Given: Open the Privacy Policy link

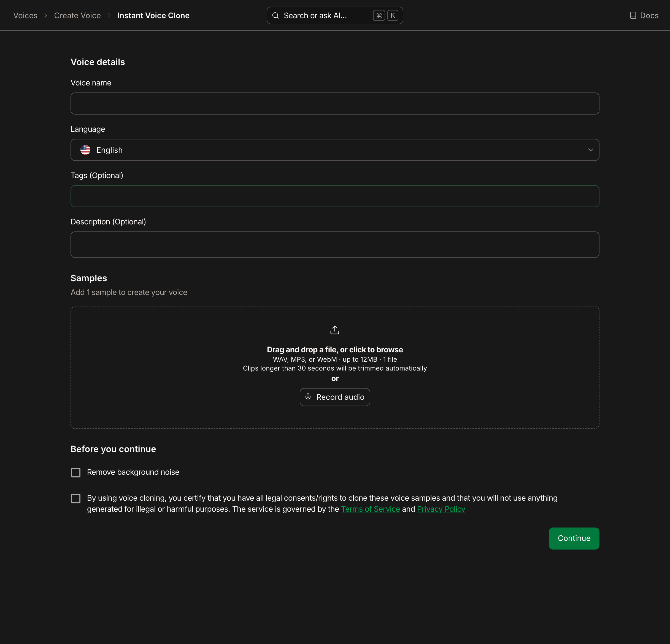Looking at the screenshot, I should (x=441, y=509).
